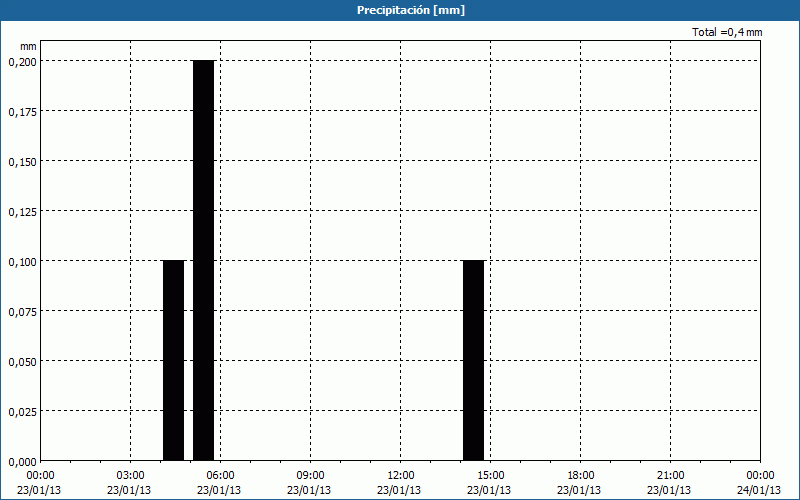The image size is (800, 500).
Task: Click the 00:00 label at the axis origin
Action: click(x=41, y=476)
